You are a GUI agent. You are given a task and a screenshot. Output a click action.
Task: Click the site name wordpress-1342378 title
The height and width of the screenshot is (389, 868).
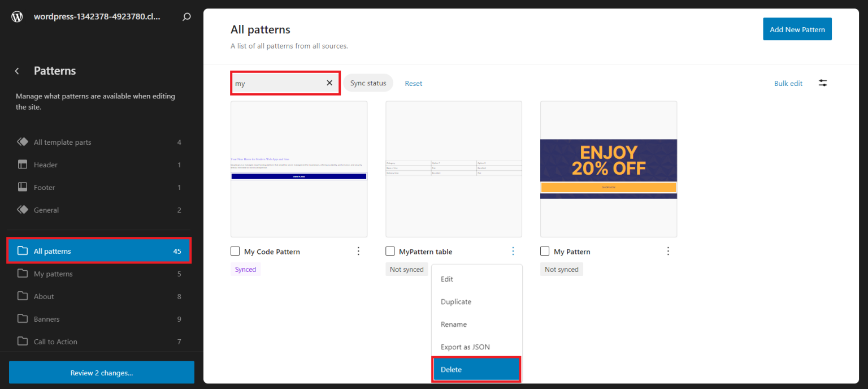click(97, 16)
